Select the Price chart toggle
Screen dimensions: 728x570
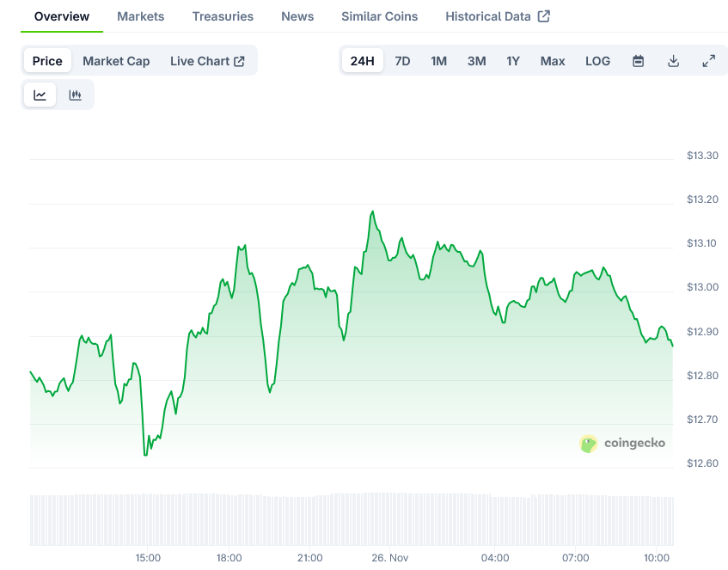pos(47,61)
